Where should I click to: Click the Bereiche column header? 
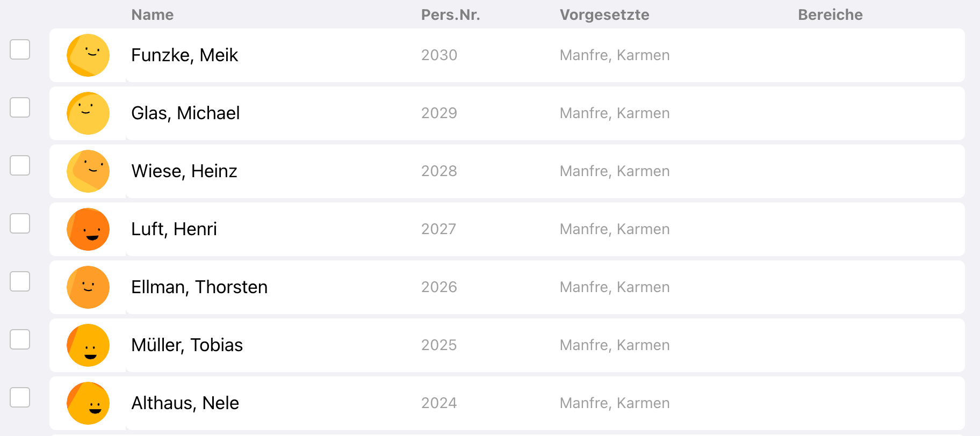pos(830,15)
